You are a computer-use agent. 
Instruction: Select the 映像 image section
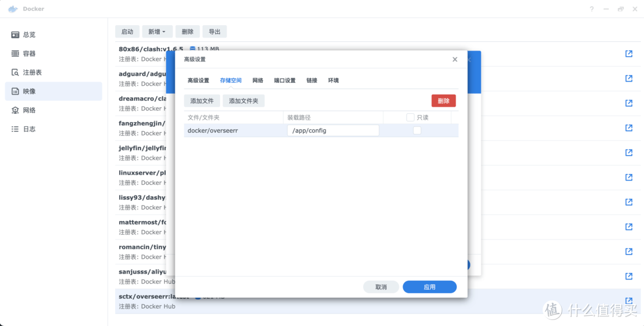point(54,91)
